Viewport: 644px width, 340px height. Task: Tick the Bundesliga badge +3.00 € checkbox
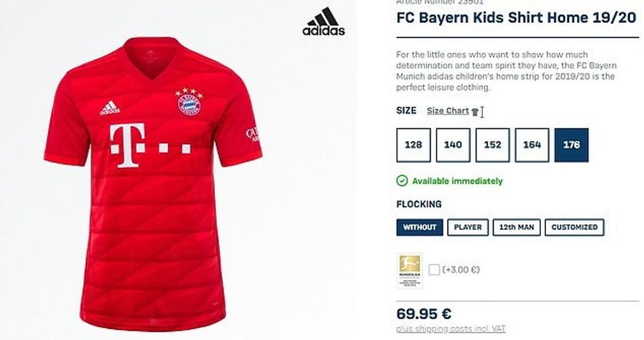pyautogui.click(x=434, y=270)
